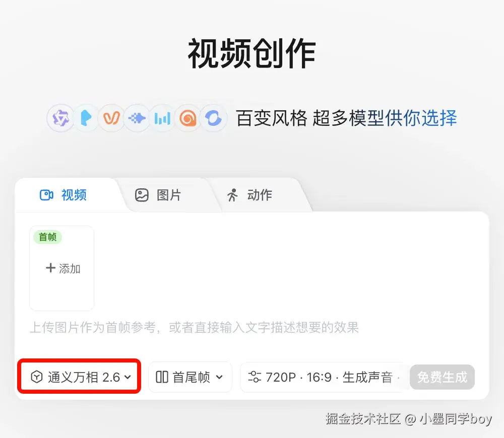Click the orange W-shaped model icon
The image size is (504, 438).
111,118
